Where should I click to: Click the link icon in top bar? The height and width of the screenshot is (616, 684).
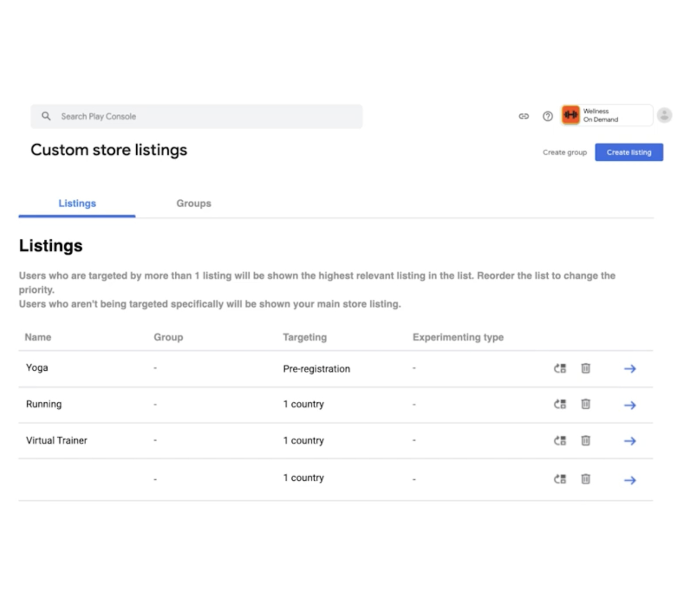[x=524, y=116]
